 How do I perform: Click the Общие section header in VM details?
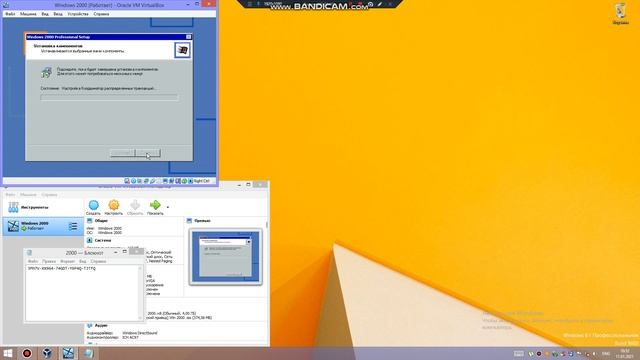click(x=101, y=220)
